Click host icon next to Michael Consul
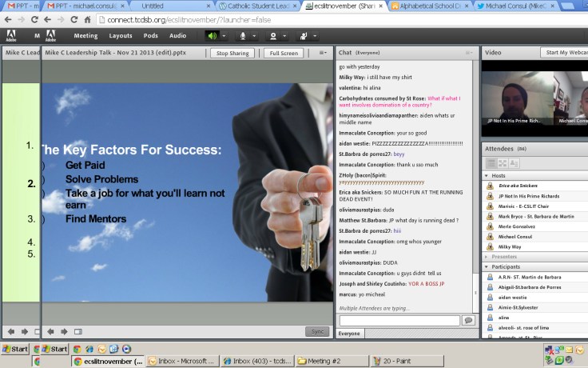Screen dimensions: 588x368 point(490,237)
